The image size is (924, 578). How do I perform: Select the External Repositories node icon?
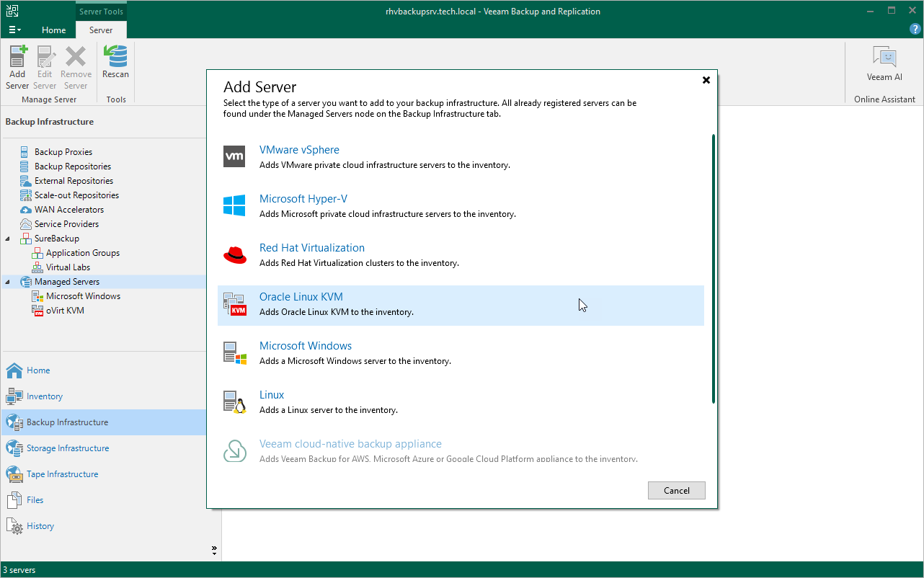[26, 181]
